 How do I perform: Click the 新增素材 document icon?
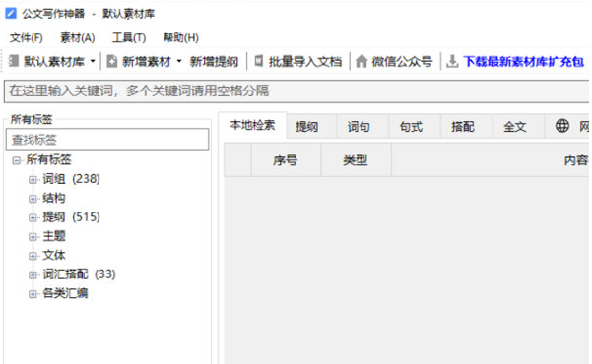[111, 61]
